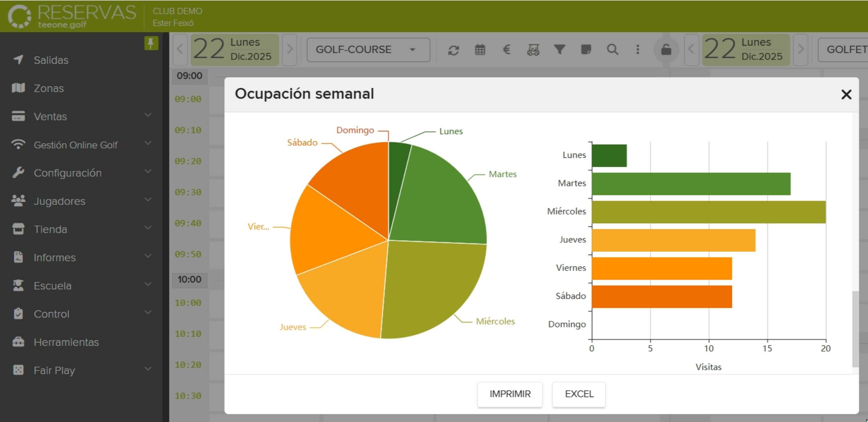The width and height of the screenshot is (868, 422).
Task: Click the IMPRIMIR button
Action: tap(509, 394)
